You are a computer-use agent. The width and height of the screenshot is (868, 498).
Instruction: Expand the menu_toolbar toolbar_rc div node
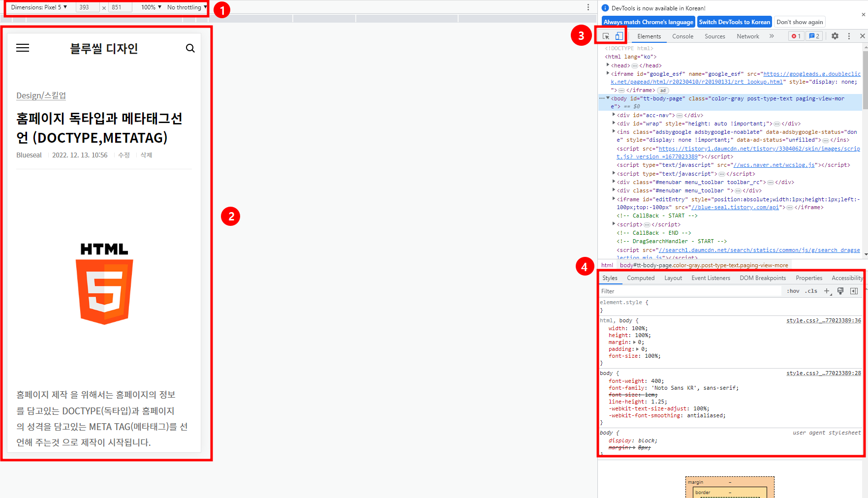(x=614, y=182)
